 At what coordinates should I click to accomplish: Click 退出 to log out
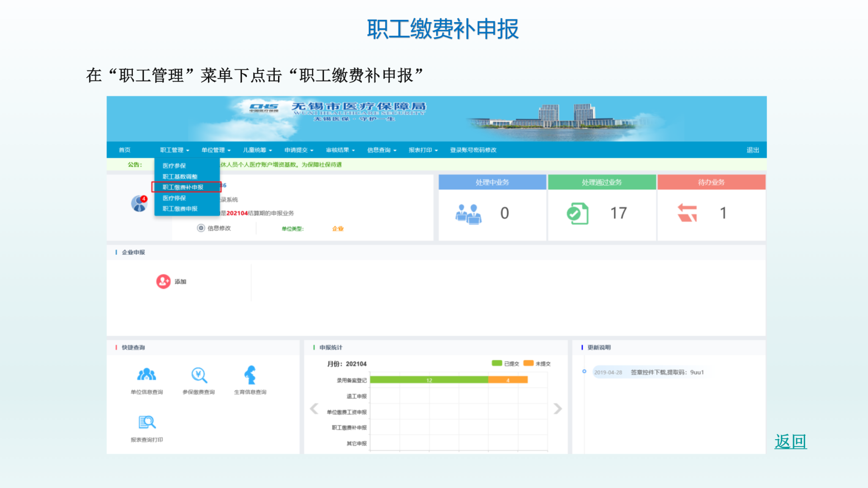click(753, 150)
